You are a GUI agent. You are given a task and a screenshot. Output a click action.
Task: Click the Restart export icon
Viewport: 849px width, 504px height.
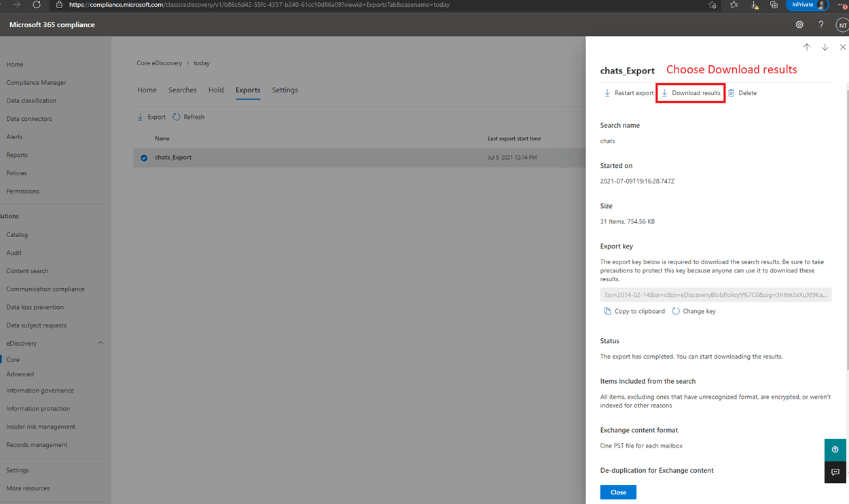click(607, 93)
